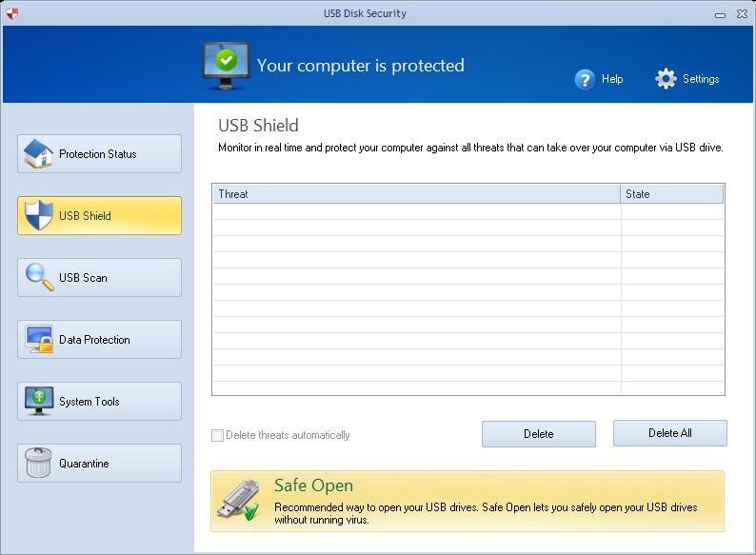
Task: Click the USB Shield icon in sidebar
Action: click(x=38, y=216)
